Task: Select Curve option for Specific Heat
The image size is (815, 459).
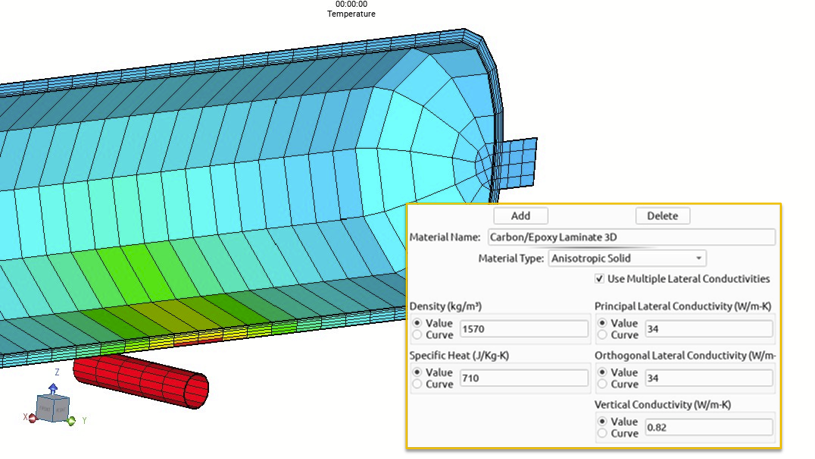Action: click(x=416, y=383)
